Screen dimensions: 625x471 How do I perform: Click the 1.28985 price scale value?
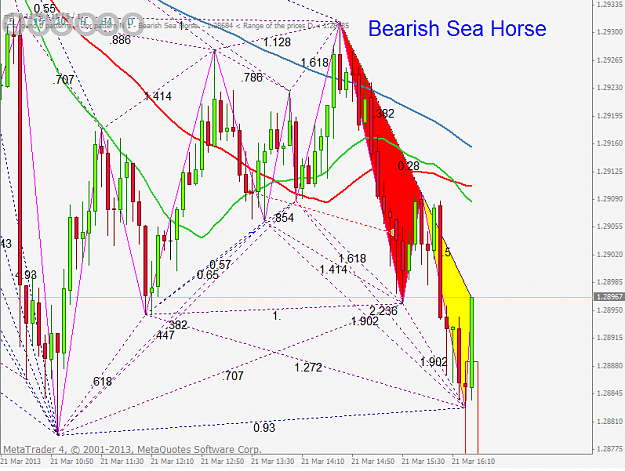click(609, 282)
